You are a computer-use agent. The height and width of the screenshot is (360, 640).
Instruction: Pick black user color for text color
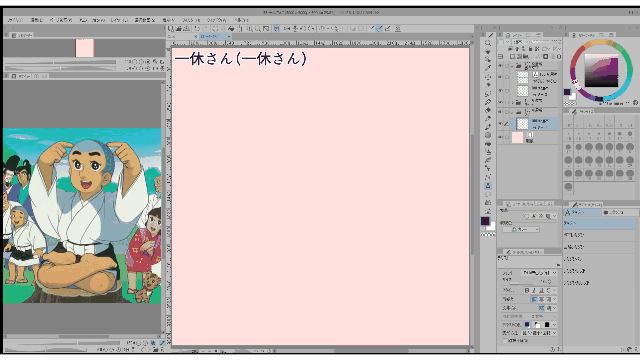coord(547,324)
